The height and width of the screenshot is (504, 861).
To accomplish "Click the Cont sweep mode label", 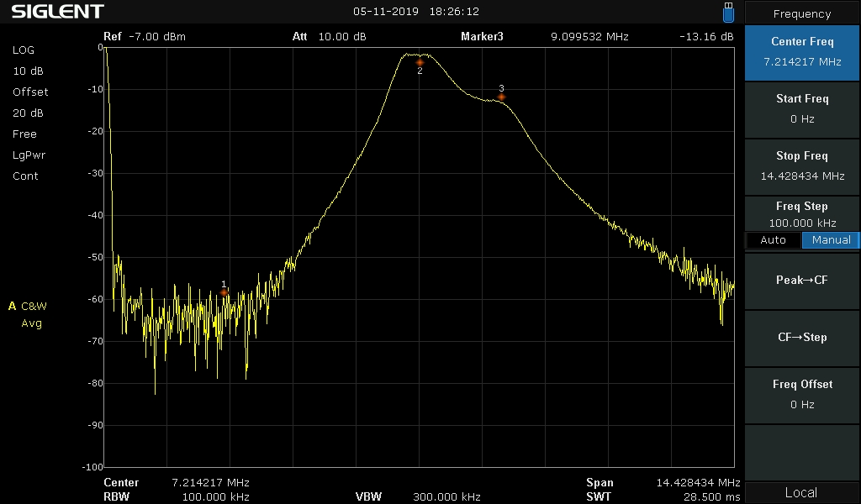I will (x=25, y=176).
